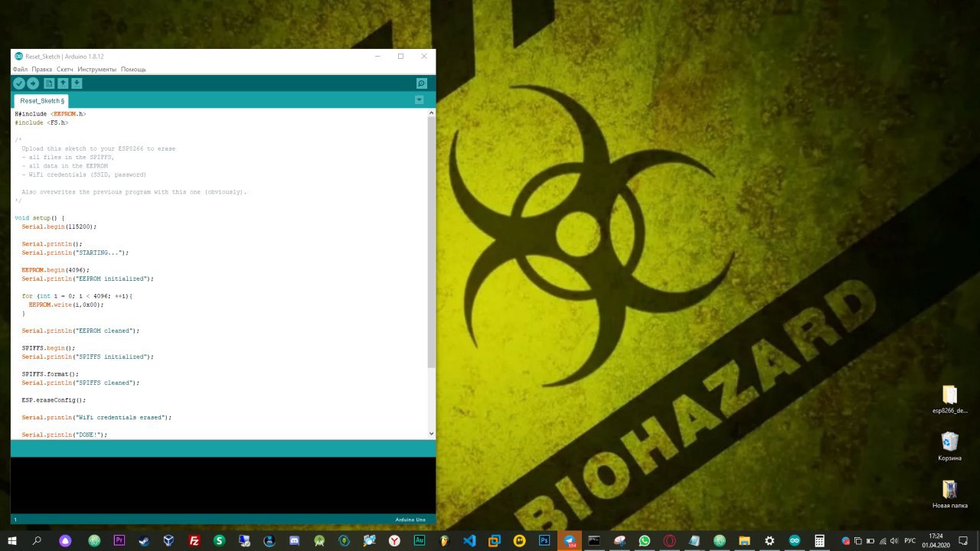Open the Помощь menu
Screen dimensions: 980x551
[x=133, y=70]
